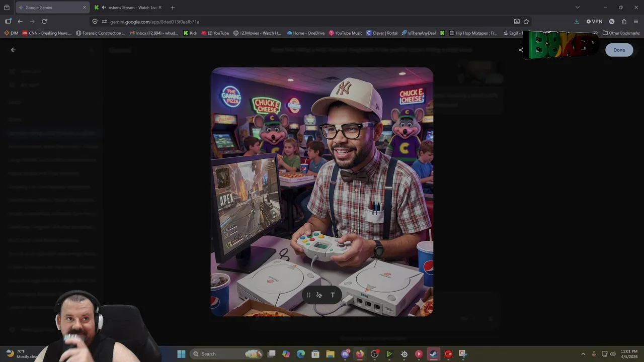Click the taskbar Search box
This screenshot has width=644, height=362.
pyautogui.click(x=227, y=354)
